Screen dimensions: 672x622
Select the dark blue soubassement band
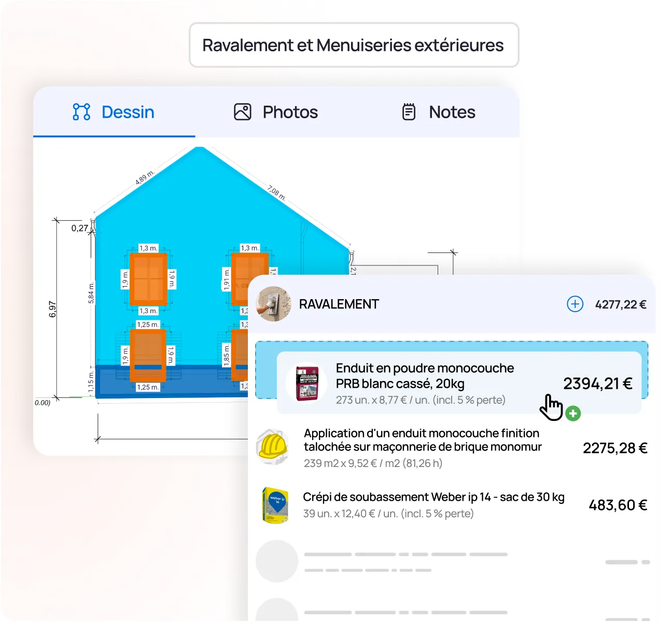(171, 381)
